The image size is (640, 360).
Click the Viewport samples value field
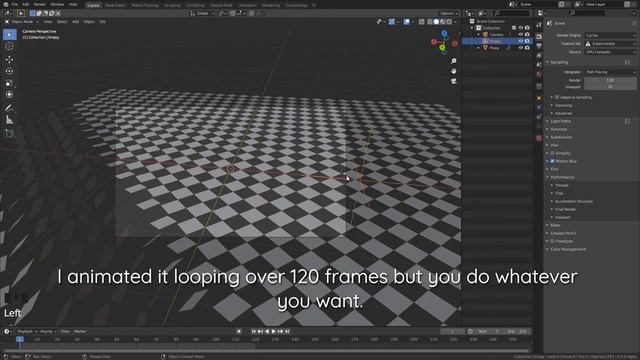coord(610,87)
